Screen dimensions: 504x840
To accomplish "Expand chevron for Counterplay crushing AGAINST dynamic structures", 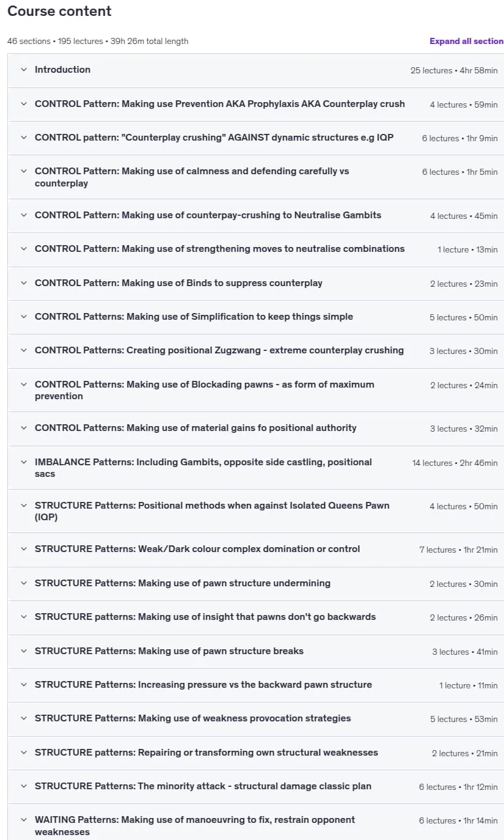I will (24, 138).
